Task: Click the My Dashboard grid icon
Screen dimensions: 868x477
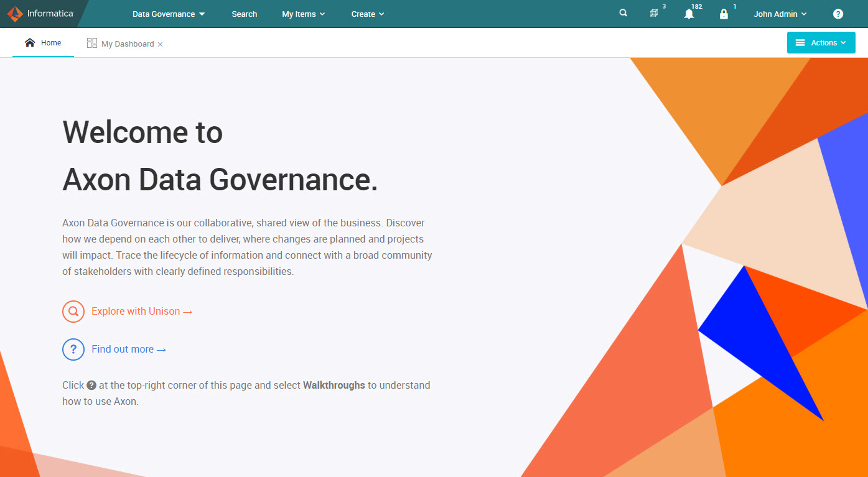Action: click(92, 43)
